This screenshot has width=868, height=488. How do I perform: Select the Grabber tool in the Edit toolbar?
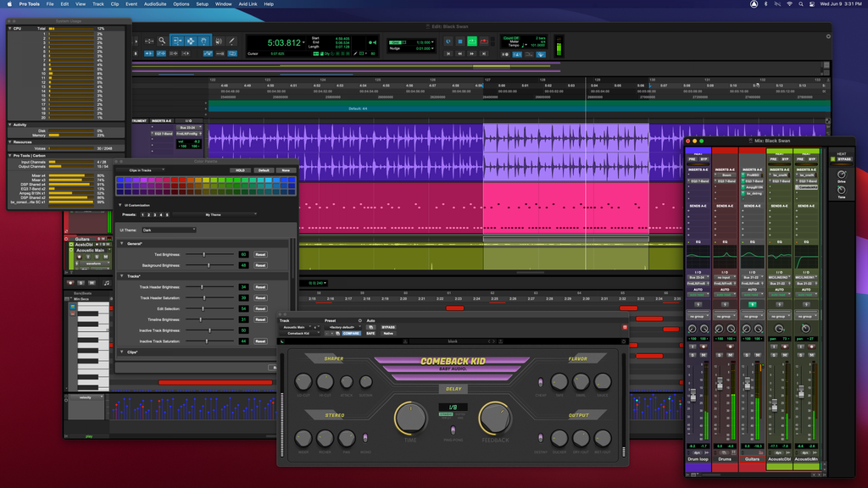pyautogui.click(x=203, y=41)
